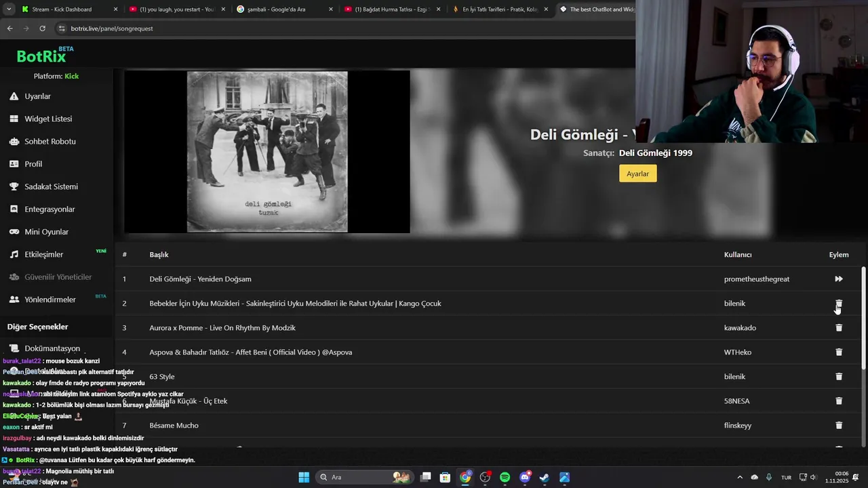Click the microphone tray icon
Image resolution: width=868 pixels, height=488 pixels.
(768, 477)
